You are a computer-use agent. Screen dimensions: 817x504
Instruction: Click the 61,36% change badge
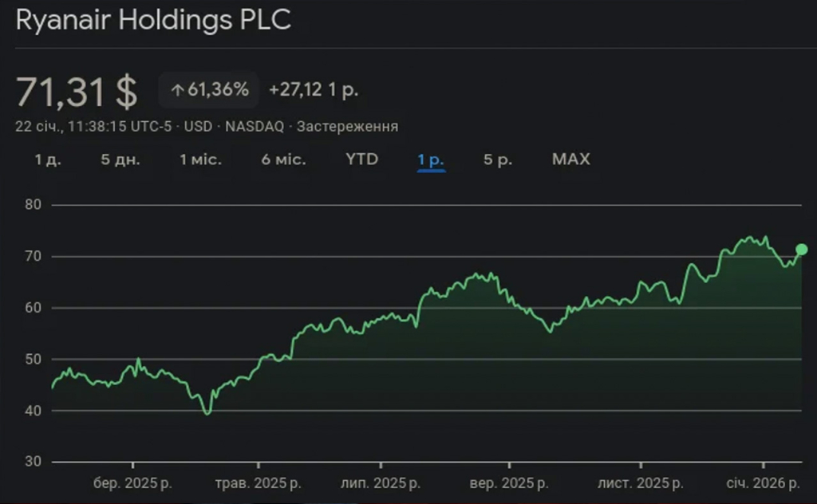(x=209, y=90)
